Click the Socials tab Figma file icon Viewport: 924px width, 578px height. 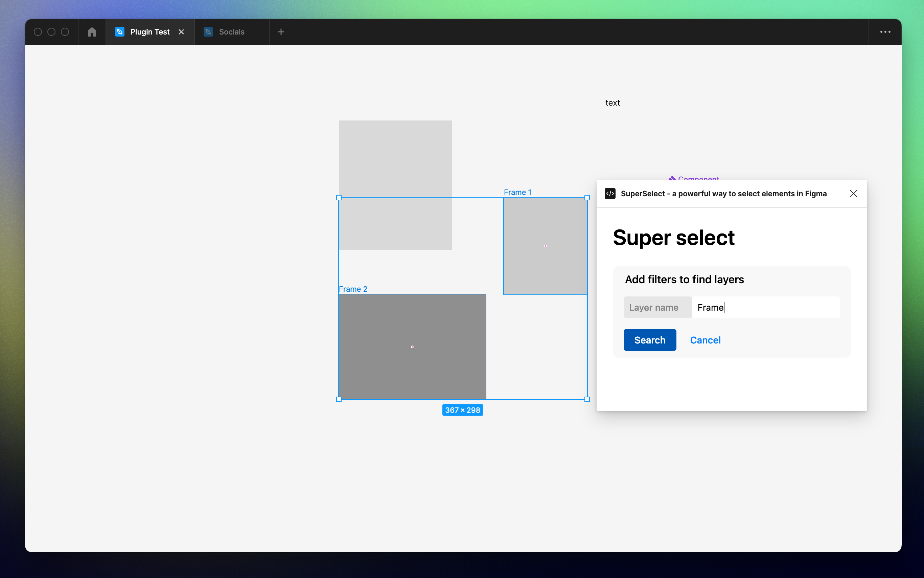coord(208,32)
